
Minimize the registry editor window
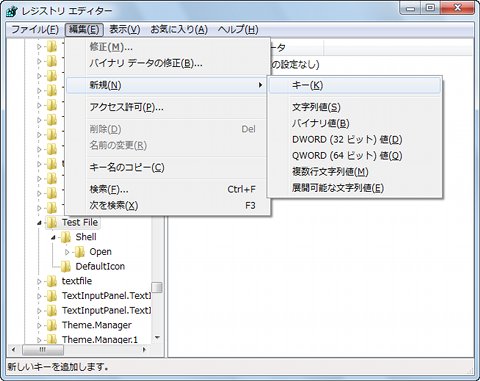[x=410, y=8]
